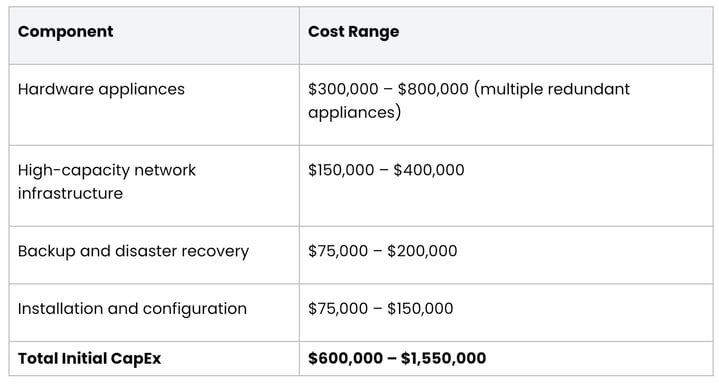Select the $300,000 – $800,000 cost cell

click(506, 105)
